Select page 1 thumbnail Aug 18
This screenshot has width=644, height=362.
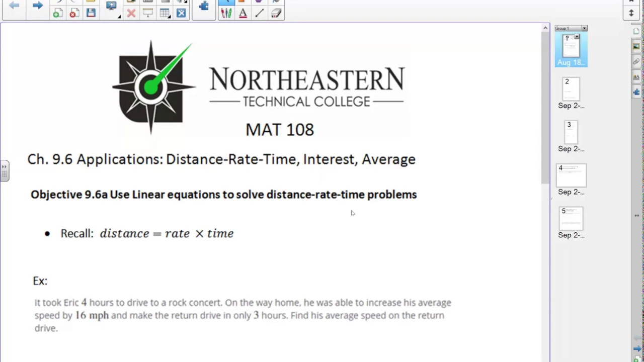click(571, 50)
